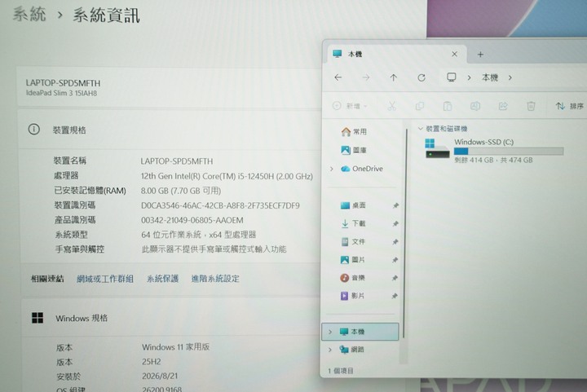Select OneDrive in the sidebar
The height and width of the screenshot is (392, 587).
tap(362, 169)
